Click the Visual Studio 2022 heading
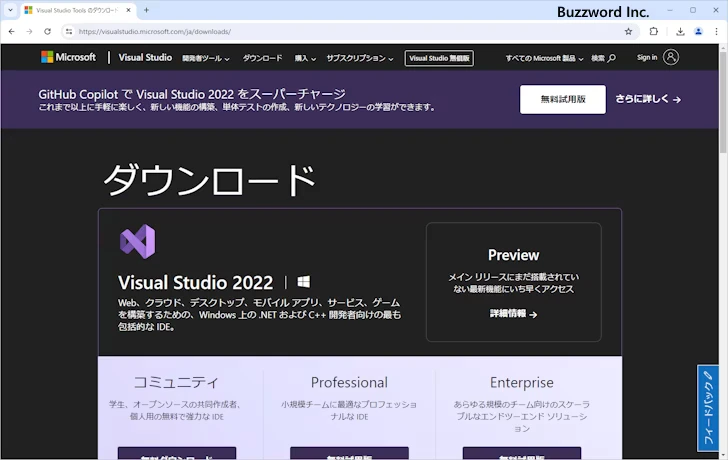Image resolution: width=728 pixels, height=460 pixels. pyautogui.click(x=195, y=282)
